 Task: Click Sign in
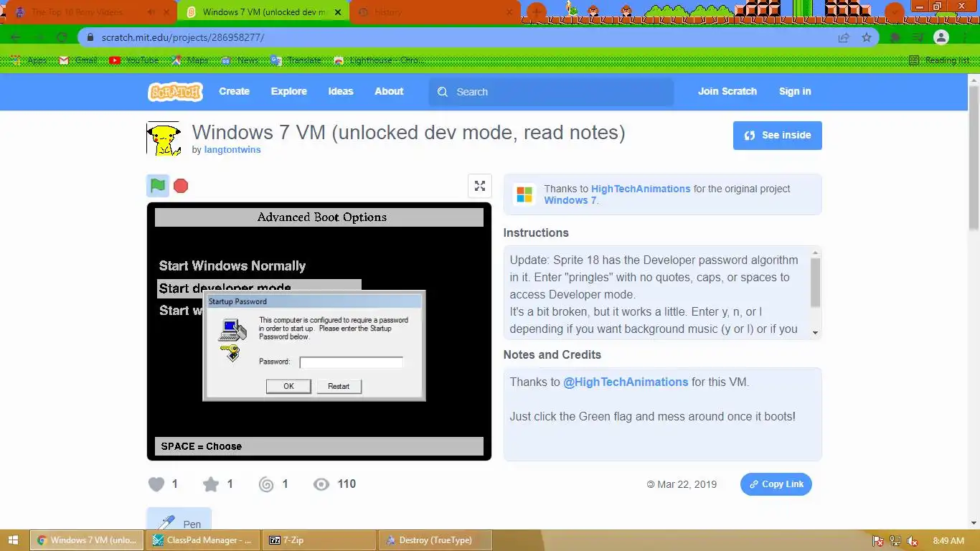click(x=795, y=92)
